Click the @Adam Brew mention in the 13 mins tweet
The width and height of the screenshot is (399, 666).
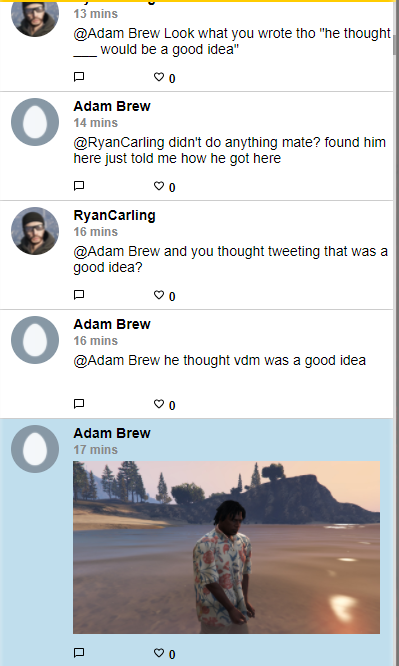click(117, 33)
